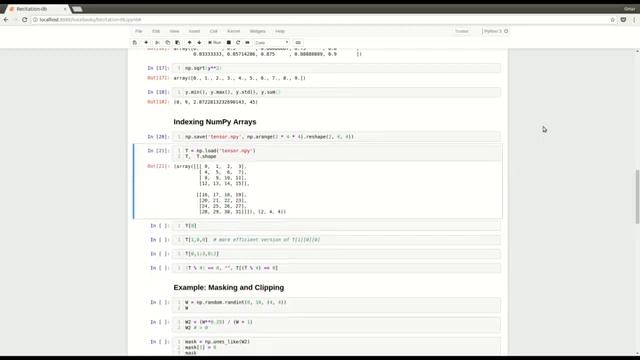
Task: Save the notebook with the save icon
Action: [x=135, y=42]
